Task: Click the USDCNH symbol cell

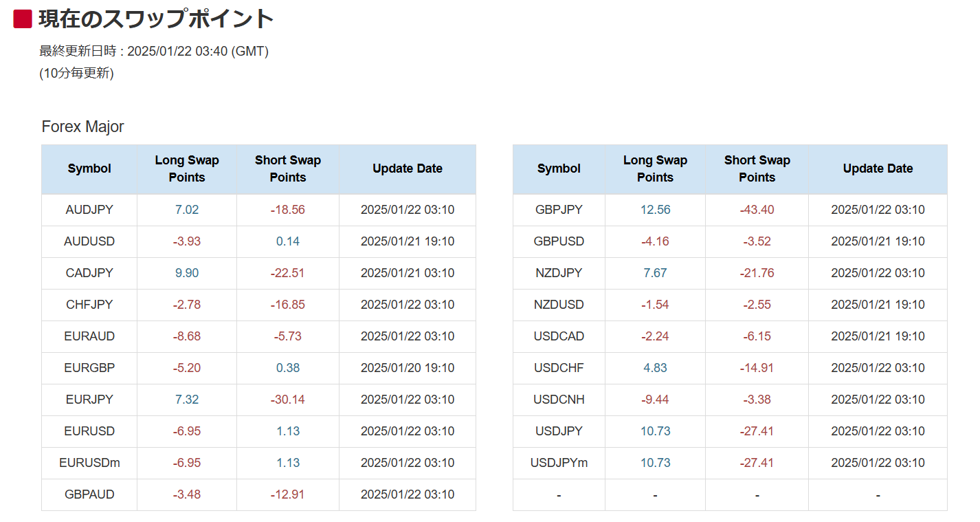Action: (559, 400)
